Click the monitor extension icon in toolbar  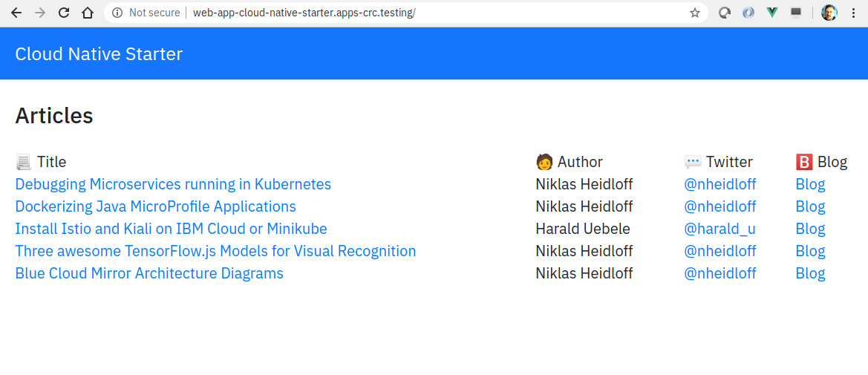click(x=796, y=13)
